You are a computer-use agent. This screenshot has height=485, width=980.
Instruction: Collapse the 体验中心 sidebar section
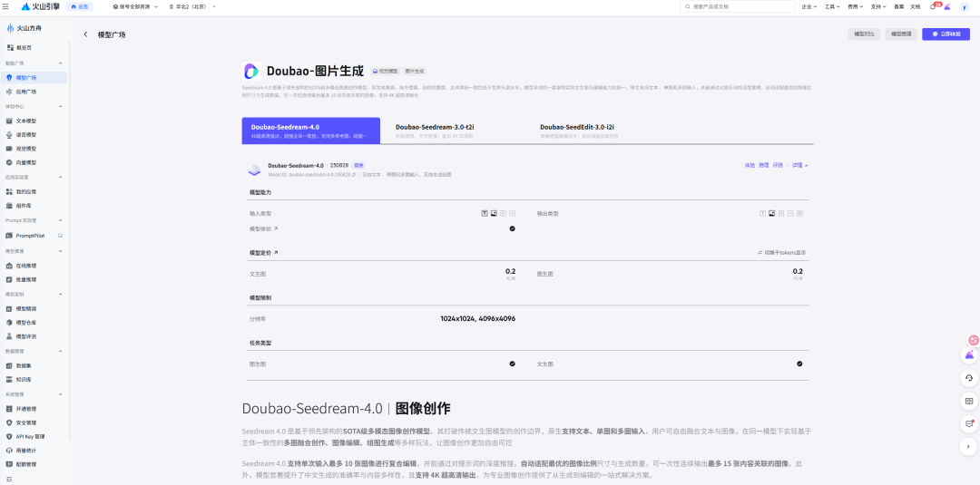click(x=61, y=106)
